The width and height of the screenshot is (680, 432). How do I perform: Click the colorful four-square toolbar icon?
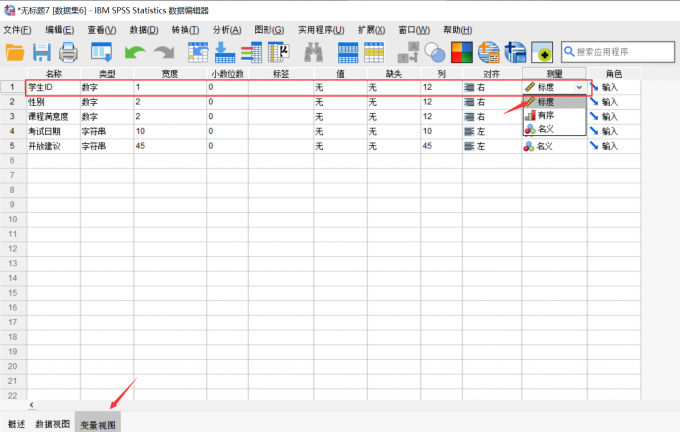point(462,52)
